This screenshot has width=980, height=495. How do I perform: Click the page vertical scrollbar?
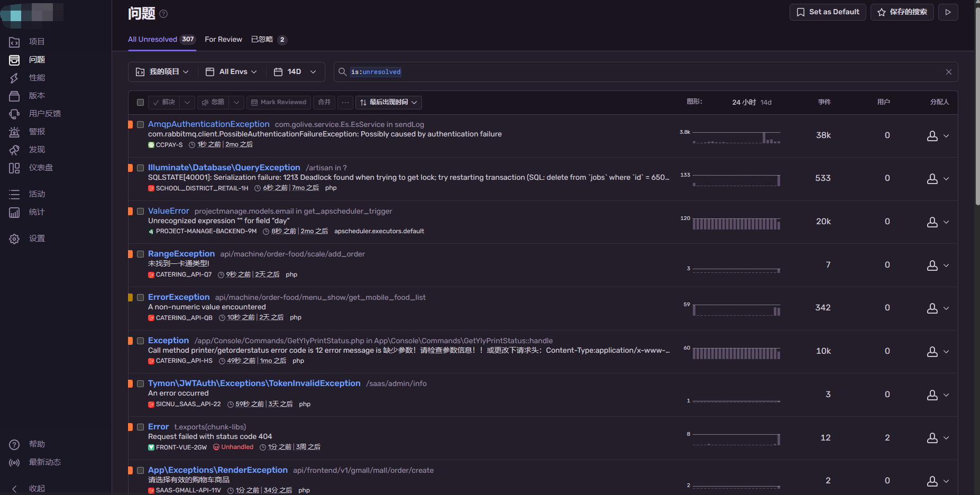coord(977,106)
